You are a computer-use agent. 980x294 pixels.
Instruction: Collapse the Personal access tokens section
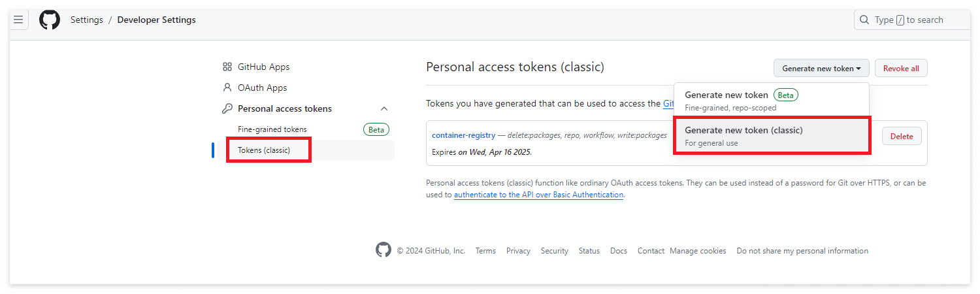click(x=384, y=108)
